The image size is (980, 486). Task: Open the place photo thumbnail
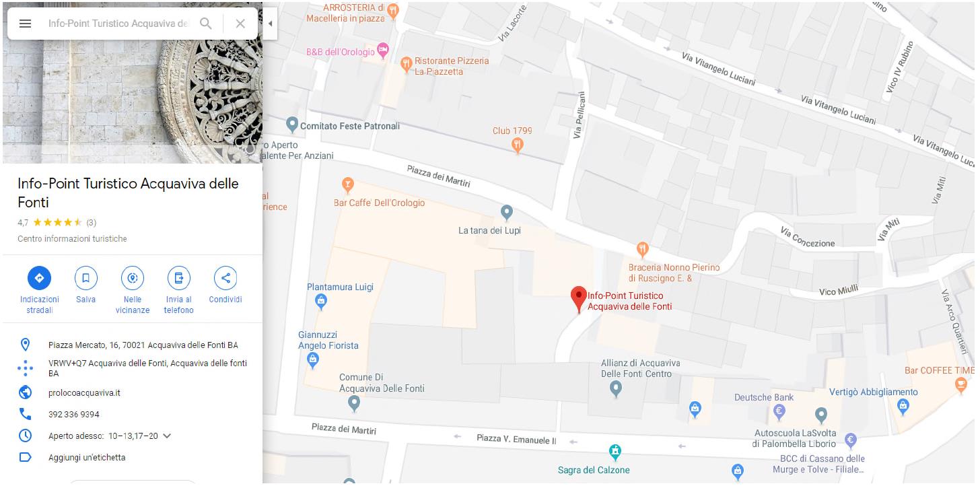coord(133,101)
